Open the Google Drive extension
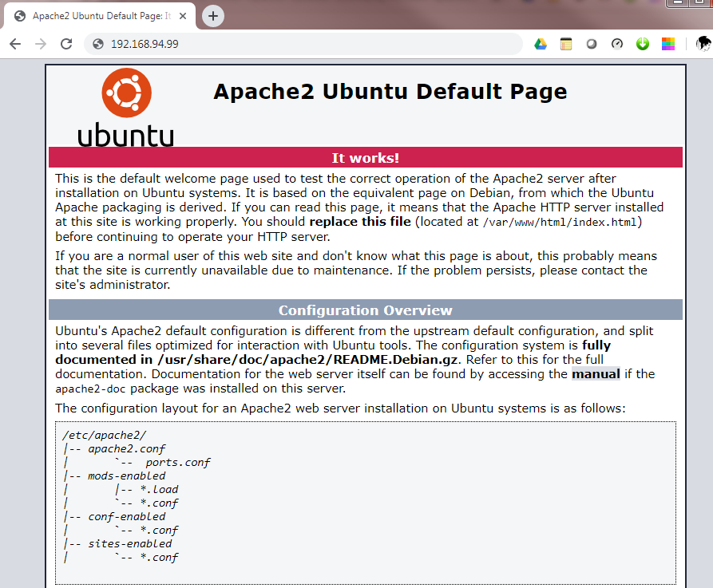 [x=541, y=44]
